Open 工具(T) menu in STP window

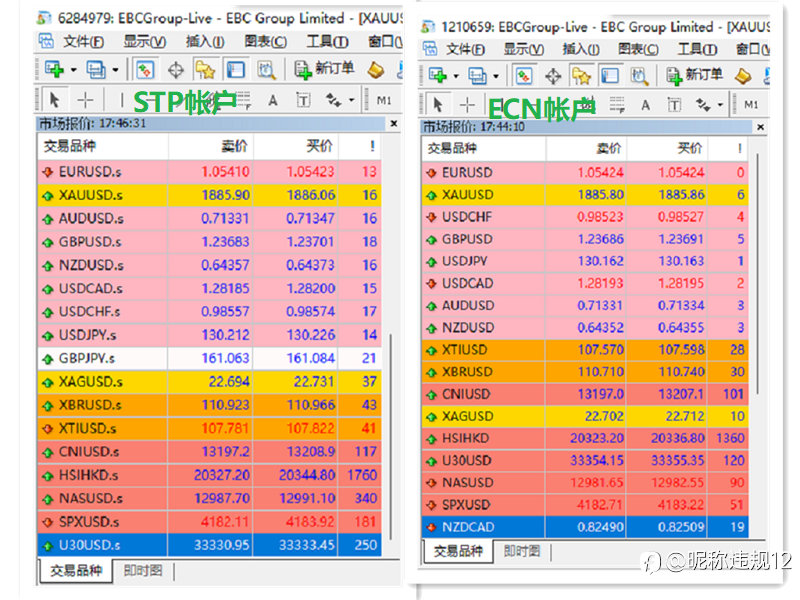point(328,41)
